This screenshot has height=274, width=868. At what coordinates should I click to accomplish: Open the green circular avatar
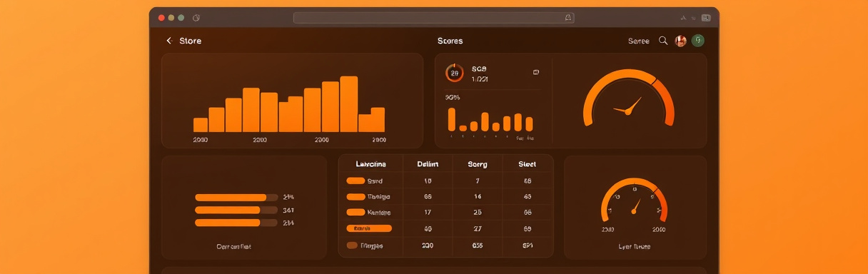698,41
